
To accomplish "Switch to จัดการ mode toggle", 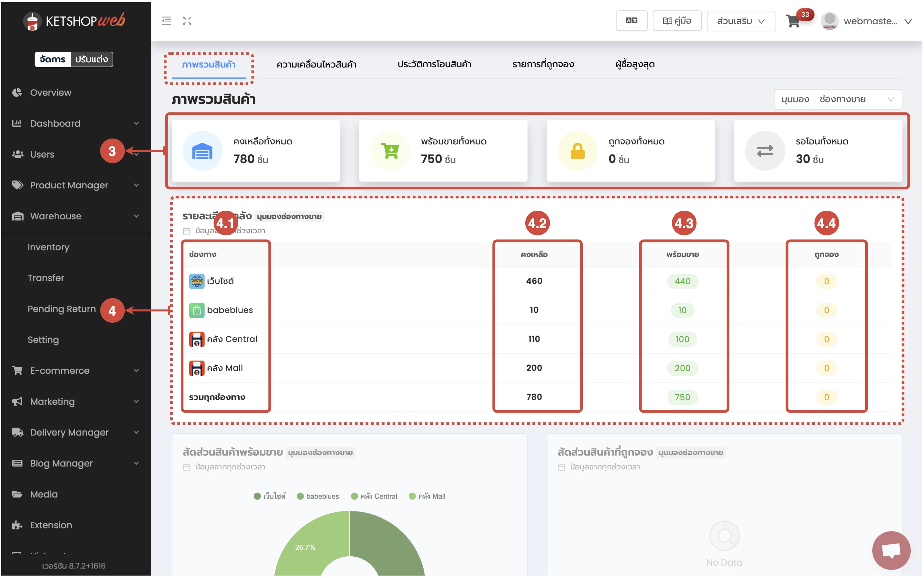I will point(53,59).
